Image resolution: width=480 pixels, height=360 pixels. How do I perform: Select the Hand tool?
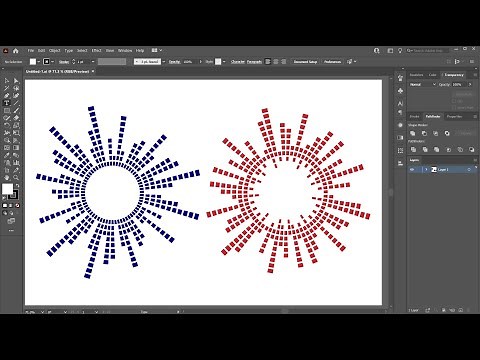pyautogui.click(x=7, y=177)
